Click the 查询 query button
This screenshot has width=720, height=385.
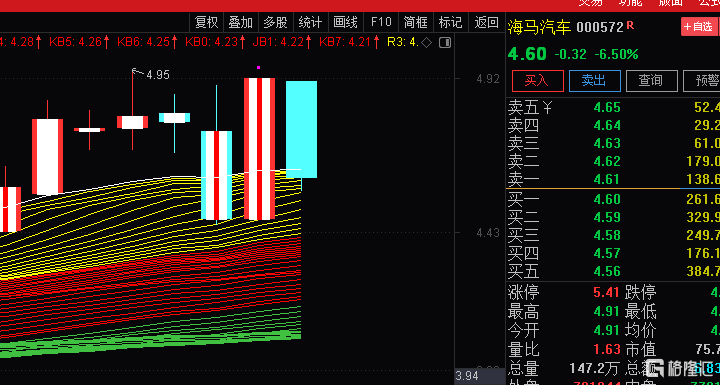652,81
